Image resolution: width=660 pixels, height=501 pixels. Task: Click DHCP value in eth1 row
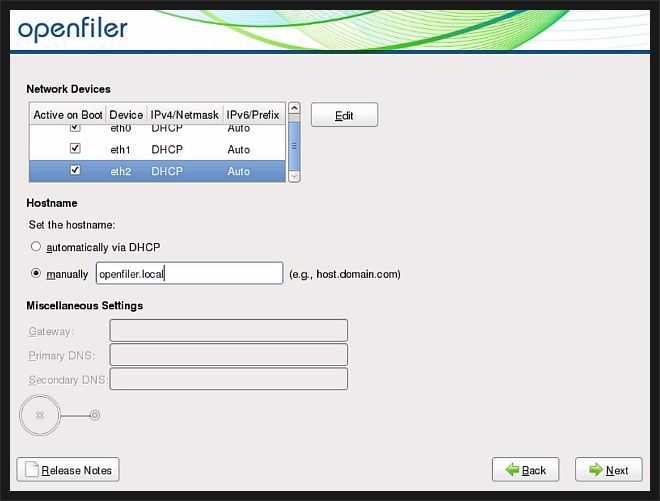tap(167, 149)
